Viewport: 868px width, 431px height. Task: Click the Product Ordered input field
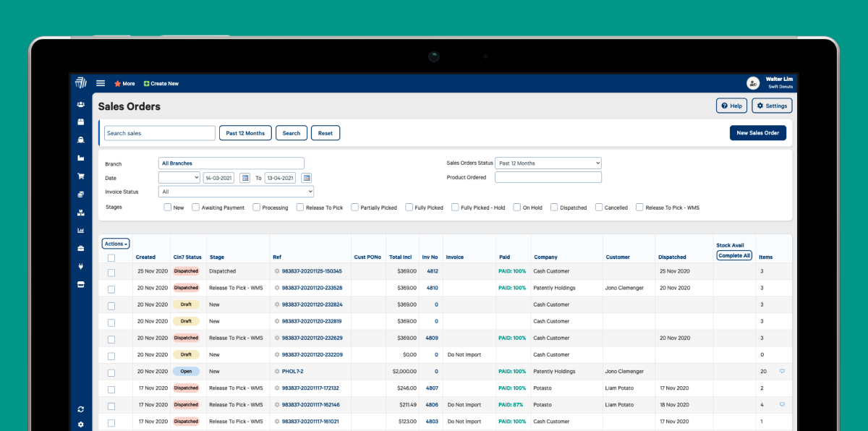(548, 177)
